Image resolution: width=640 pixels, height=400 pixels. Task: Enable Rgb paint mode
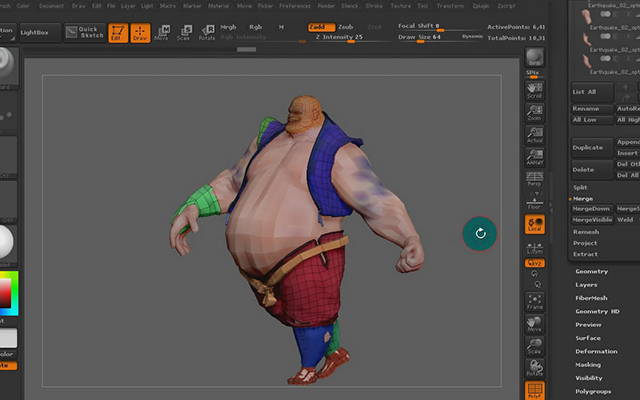click(256, 27)
